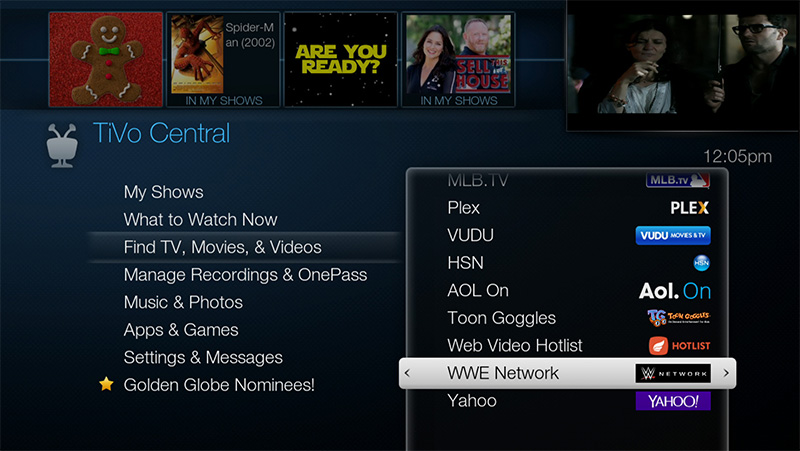800x451 pixels.
Task: Click the orange Hotlist logo icon
Action: 680,345
